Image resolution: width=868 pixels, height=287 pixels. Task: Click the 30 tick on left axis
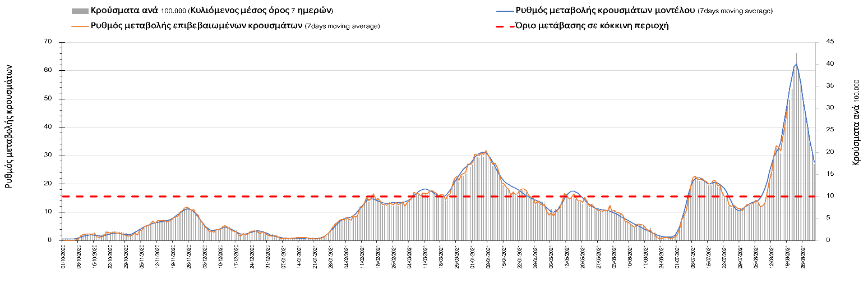click(x=47, y=156)
